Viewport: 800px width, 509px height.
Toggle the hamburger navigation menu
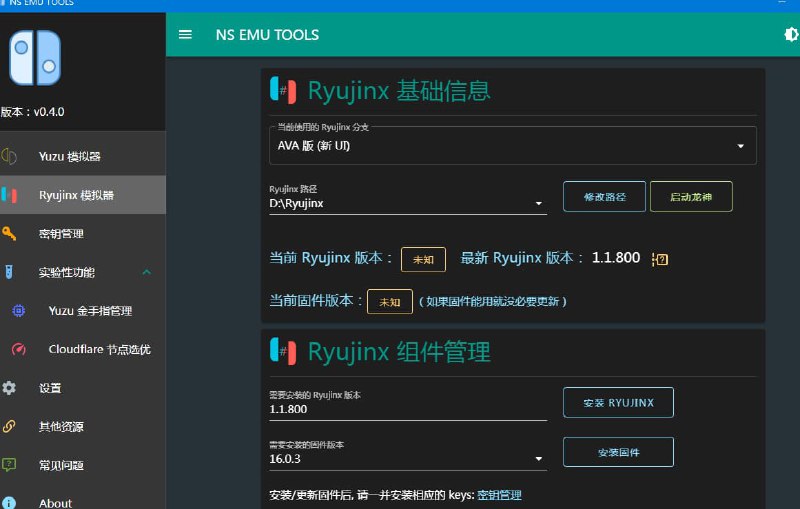click(x=185, y=35)
